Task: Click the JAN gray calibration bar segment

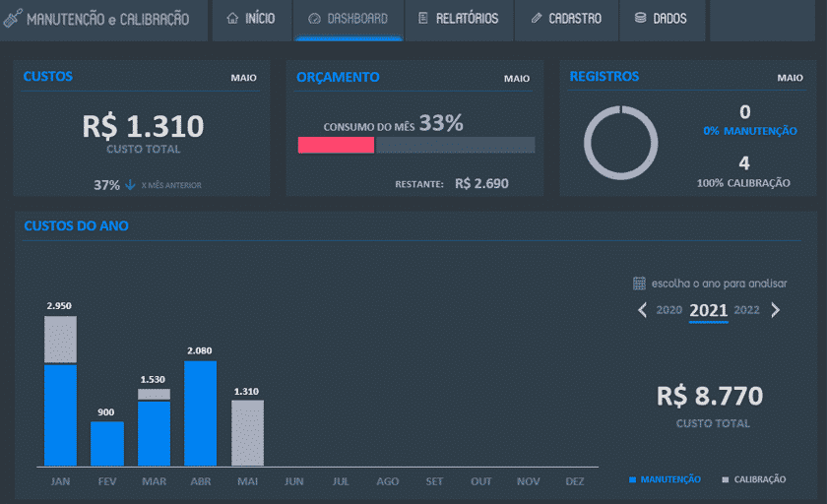Action: [60, 340]
